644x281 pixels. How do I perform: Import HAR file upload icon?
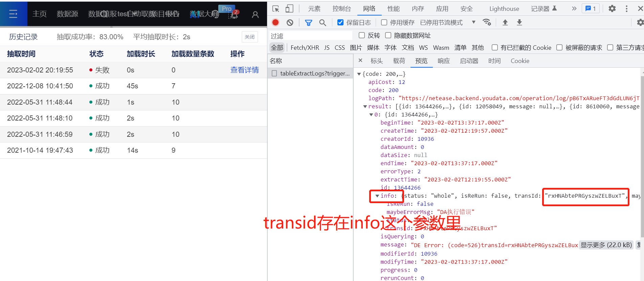pyautogui.click(x=505, y=22)
